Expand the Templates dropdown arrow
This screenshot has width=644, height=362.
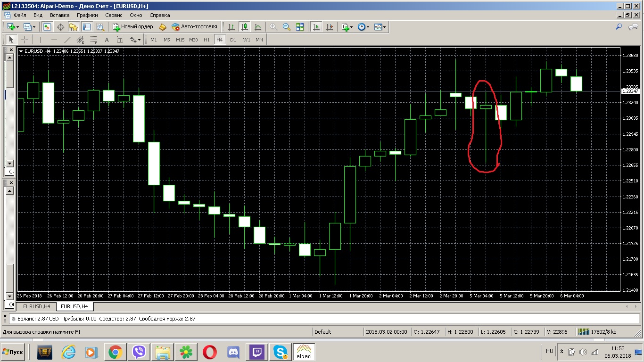(x=385, y=27)
